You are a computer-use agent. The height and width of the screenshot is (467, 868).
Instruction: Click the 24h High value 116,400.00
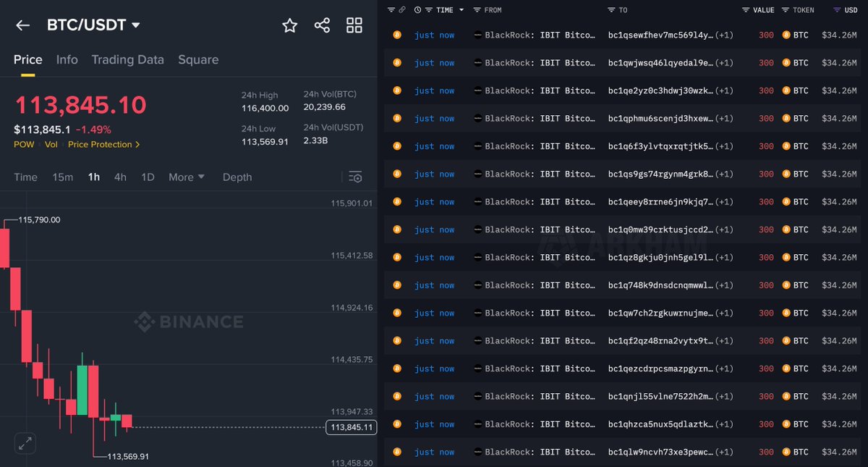click(265, 108)
